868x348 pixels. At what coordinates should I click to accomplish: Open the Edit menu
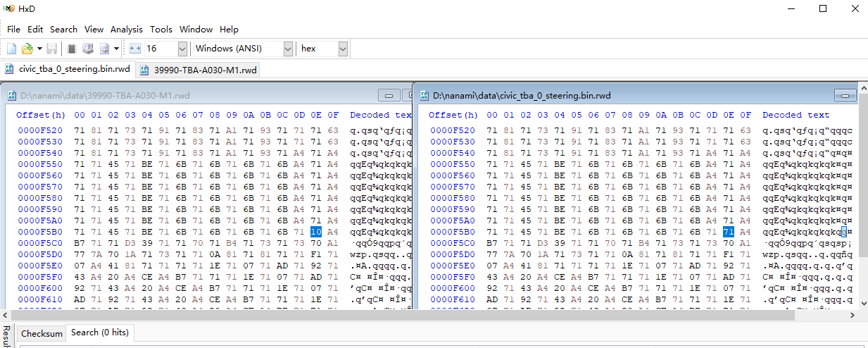pos(35,29)
